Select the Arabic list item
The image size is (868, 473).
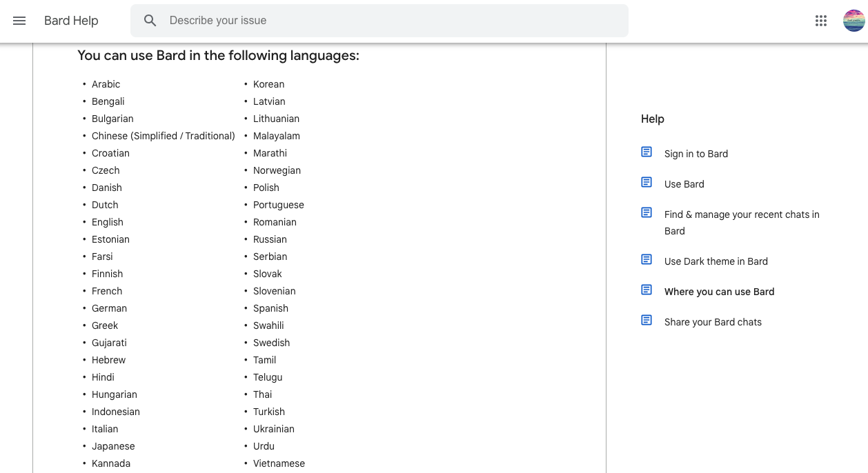click(x=106, y=84)
